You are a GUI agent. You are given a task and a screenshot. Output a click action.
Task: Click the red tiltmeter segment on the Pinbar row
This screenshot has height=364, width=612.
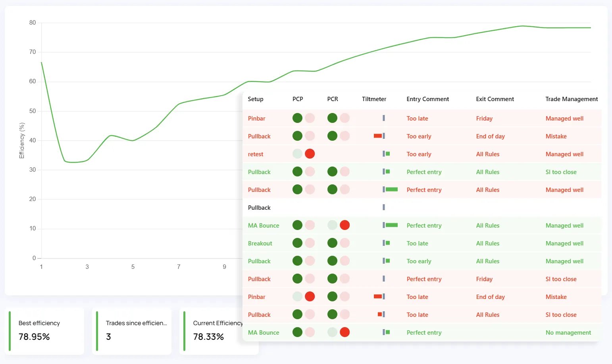point(378,296)
